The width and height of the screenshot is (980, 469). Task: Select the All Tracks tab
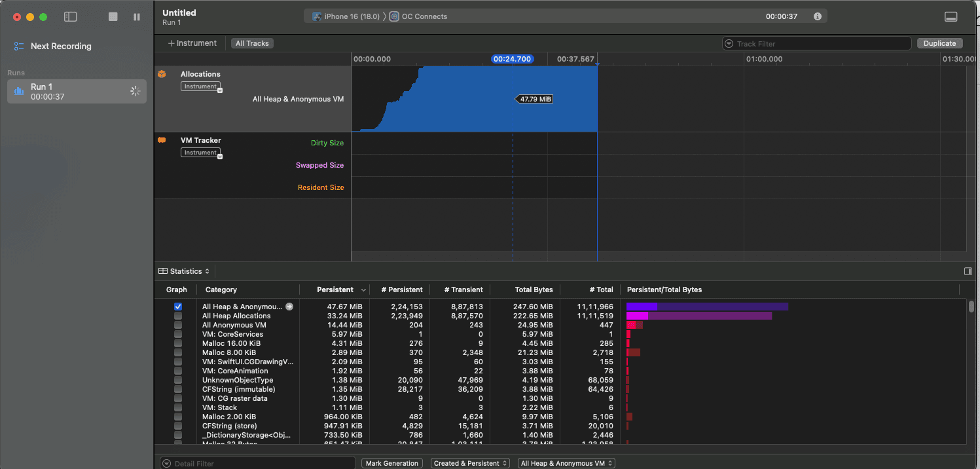251,43
